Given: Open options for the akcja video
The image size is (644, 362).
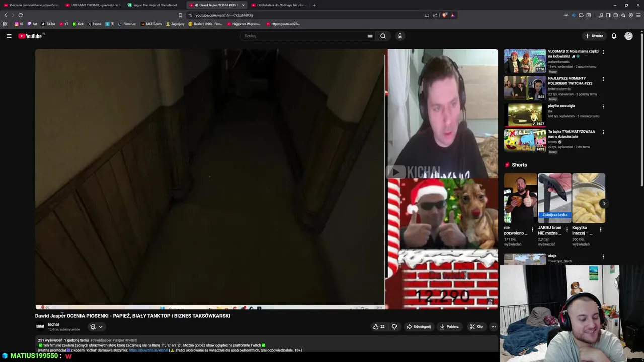Looking at the screenshot, I should (603, 256).
